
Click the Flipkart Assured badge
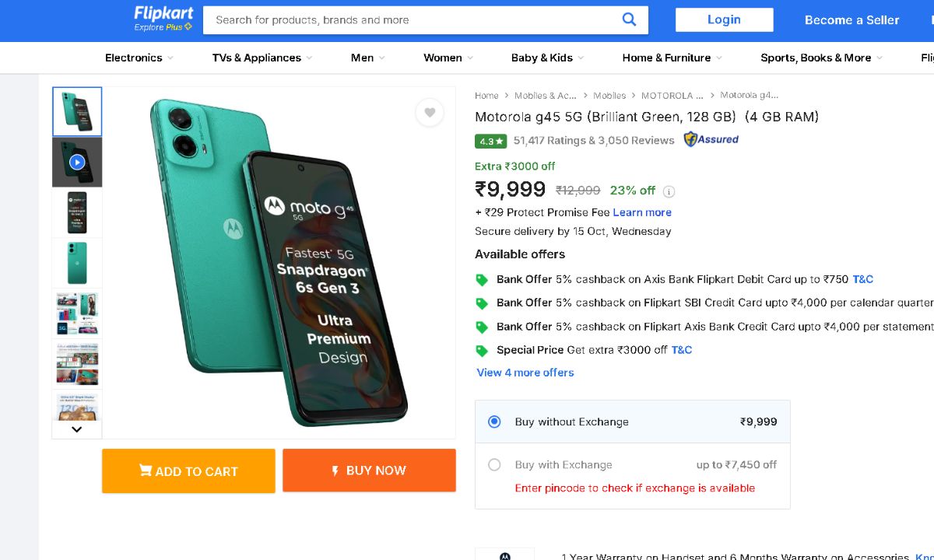tap(711, 140)
